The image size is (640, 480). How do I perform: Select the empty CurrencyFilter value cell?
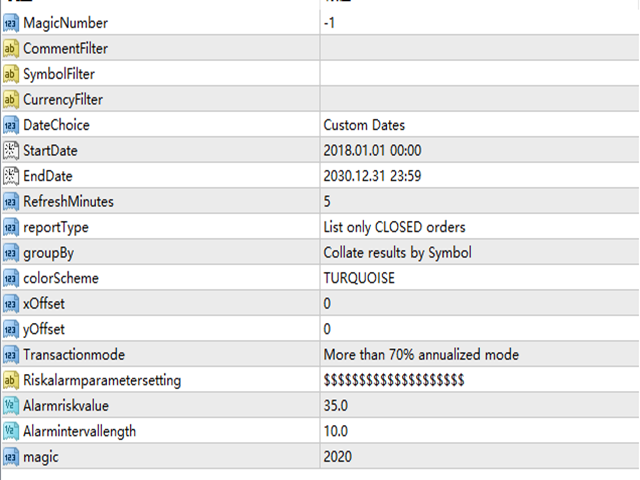480,100
